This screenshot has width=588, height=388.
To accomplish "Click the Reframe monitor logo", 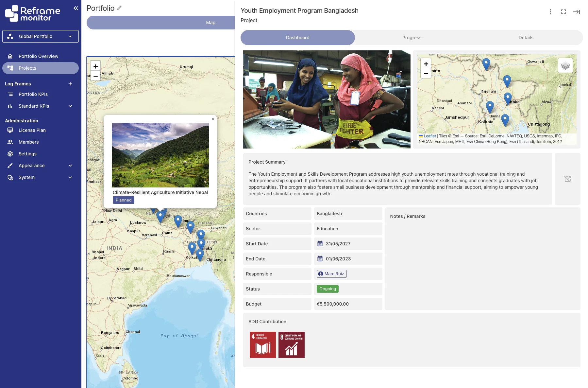I will [x=33, y=14].
